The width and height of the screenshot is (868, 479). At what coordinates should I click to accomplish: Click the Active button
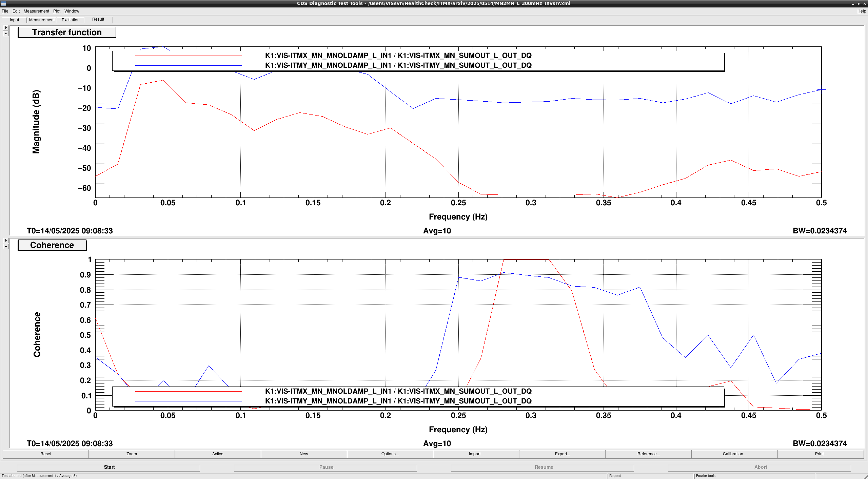point(218,454)
